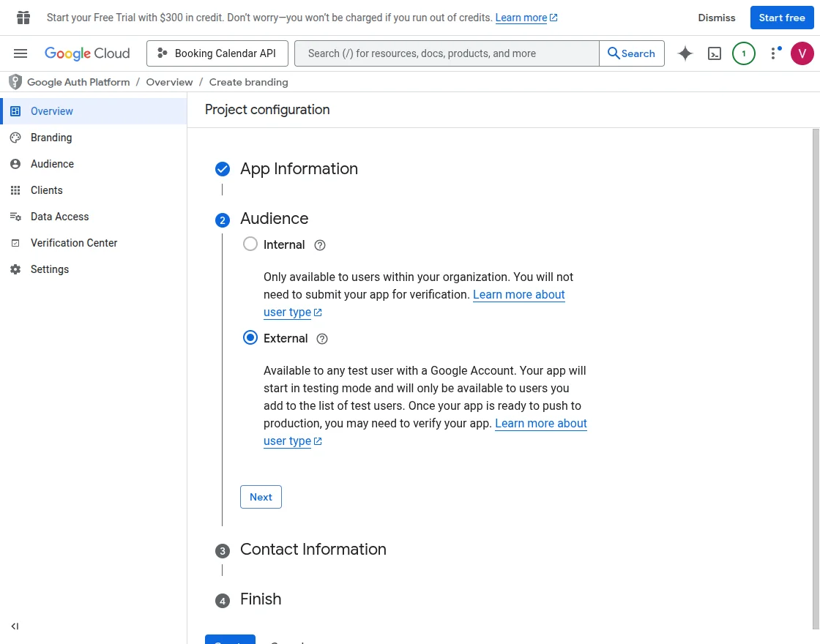
Task: Select the Internal audience radio button
Action: [250, 244]
